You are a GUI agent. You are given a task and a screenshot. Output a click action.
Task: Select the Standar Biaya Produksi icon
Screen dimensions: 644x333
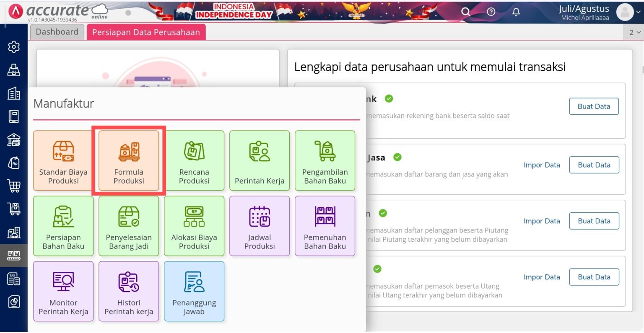pos(63,161)
